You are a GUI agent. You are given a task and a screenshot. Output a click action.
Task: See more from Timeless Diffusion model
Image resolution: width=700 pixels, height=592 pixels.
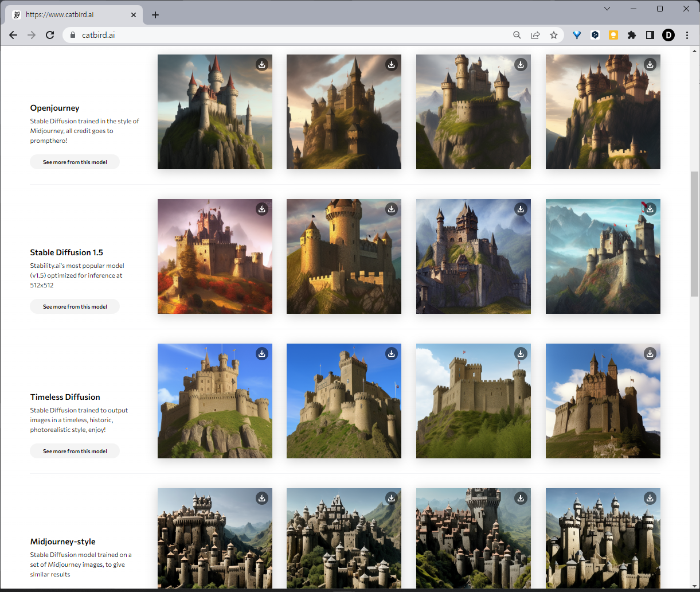pyautogui.click(x=75, y=451)
